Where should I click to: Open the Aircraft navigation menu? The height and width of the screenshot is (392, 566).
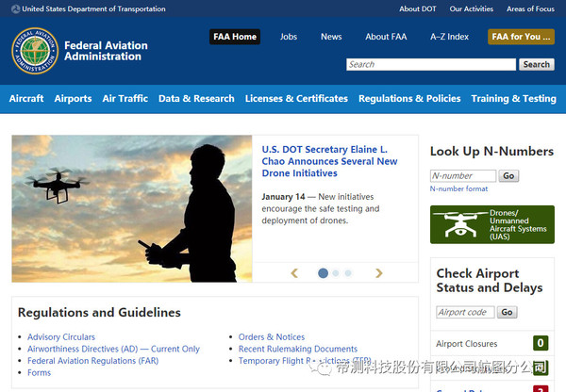[26, 98]
